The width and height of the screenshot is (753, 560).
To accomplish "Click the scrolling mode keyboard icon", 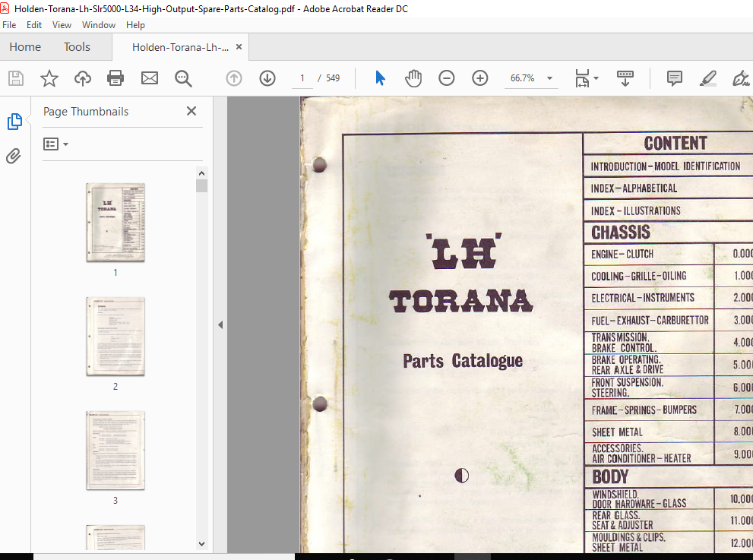I will [x=625, y=78].
